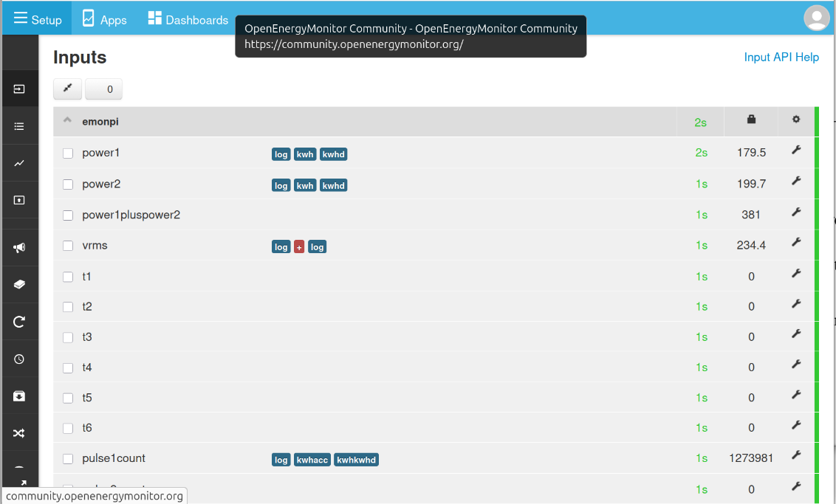
Task: Click the user profile avatar icon
Action: [816, 18]
